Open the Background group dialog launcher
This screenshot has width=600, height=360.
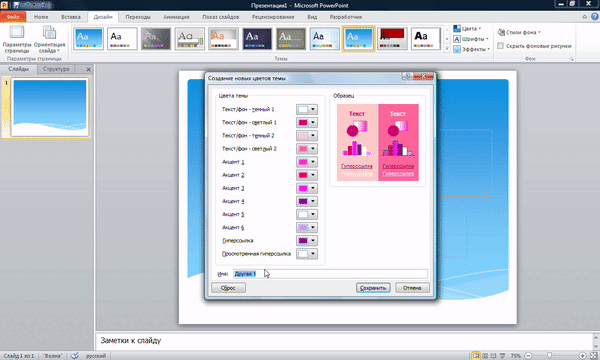(572, 59)
